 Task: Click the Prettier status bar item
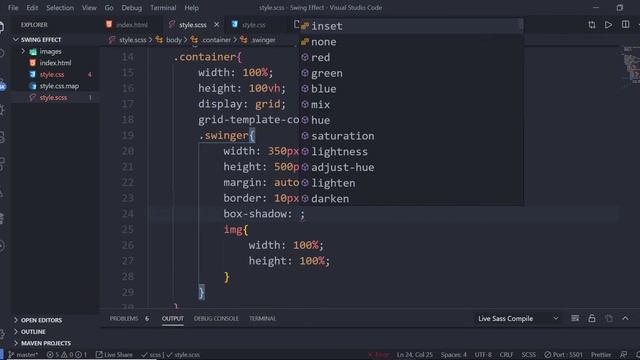tap(601, 355)
